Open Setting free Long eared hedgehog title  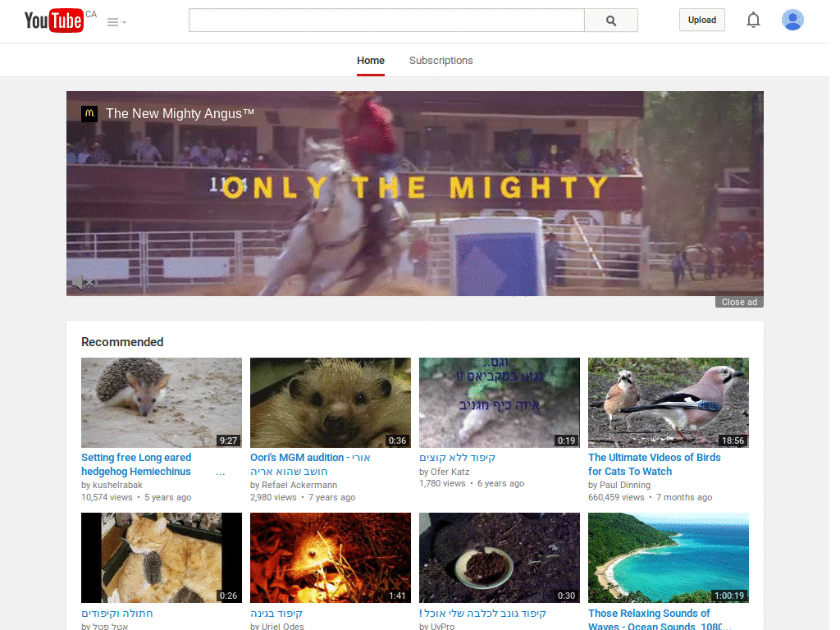tap(136, 464)
